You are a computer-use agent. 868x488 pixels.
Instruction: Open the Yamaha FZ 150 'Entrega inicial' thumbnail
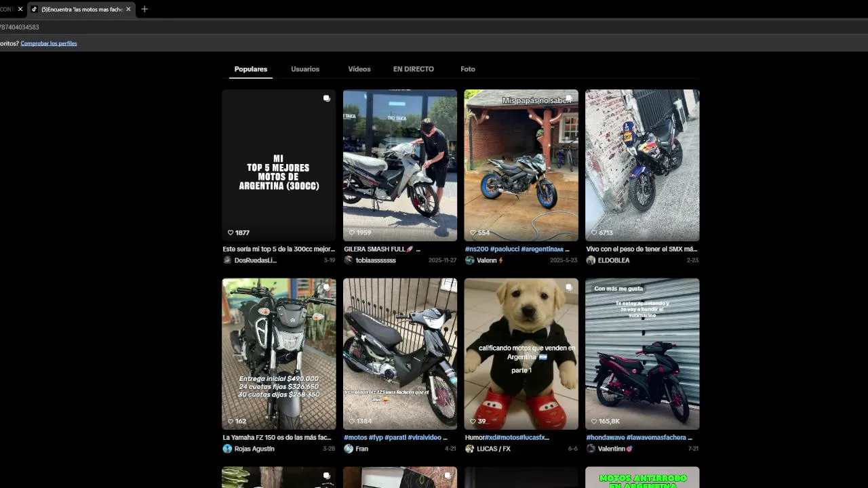(279, 354)
